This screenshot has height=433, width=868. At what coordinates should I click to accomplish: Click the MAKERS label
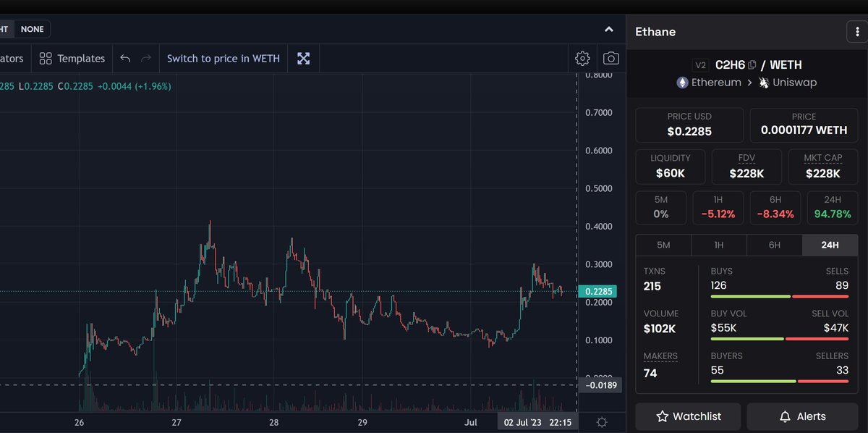[x=660, y=356]
